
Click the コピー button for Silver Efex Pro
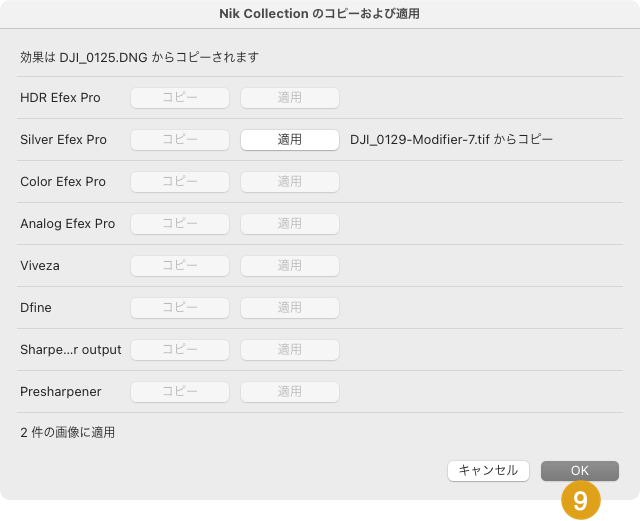[x=180, y=140]
